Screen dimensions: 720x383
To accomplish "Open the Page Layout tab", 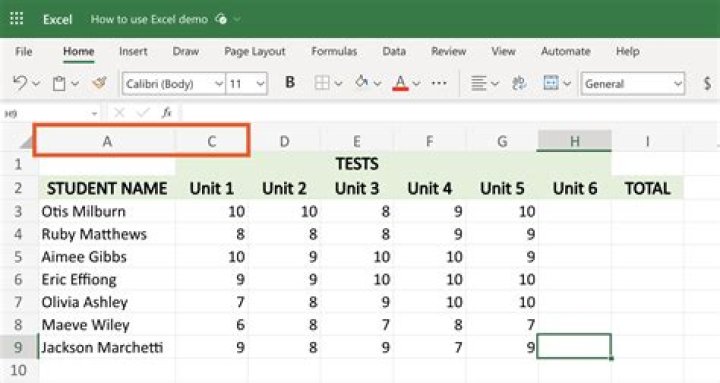I will click(x=255, y=51).
